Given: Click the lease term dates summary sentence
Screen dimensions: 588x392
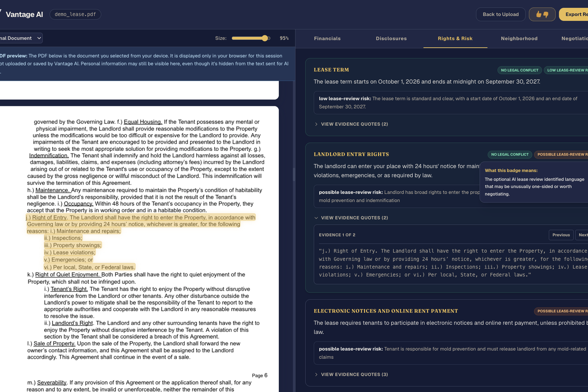Looking at the screenshot, I should [x=427, y=82].
